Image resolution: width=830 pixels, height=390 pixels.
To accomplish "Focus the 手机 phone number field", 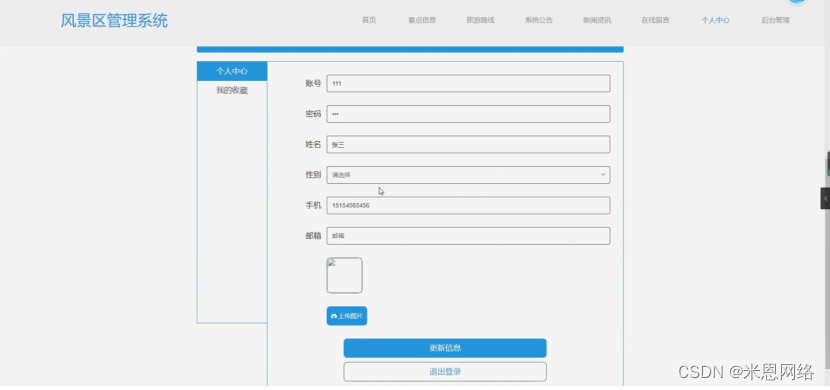I will click(x=468, y=205).
